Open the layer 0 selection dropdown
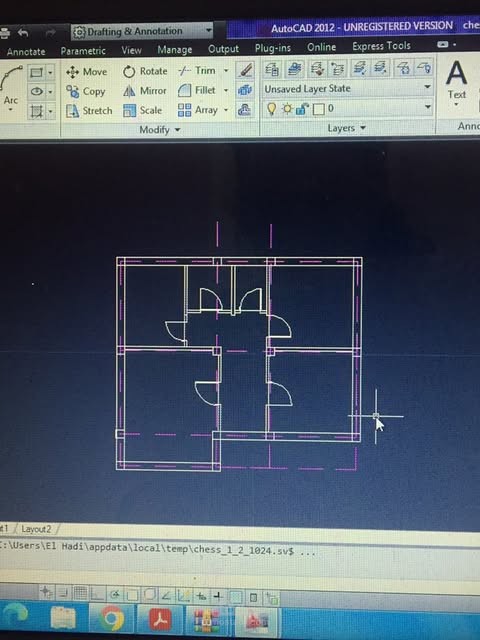480x640 pixels. coord(347,108)
